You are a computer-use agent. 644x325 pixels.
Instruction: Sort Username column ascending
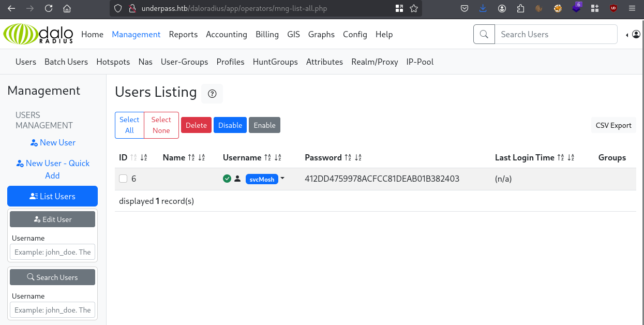[x=268, y=158]
